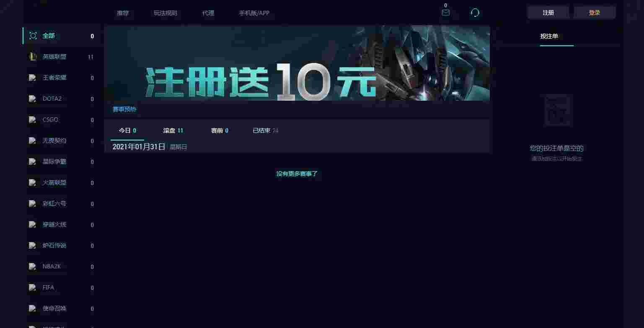Pick the CSGO game icon
The height and width of the screenshot is (328, 644).
(x=32, y=120)
